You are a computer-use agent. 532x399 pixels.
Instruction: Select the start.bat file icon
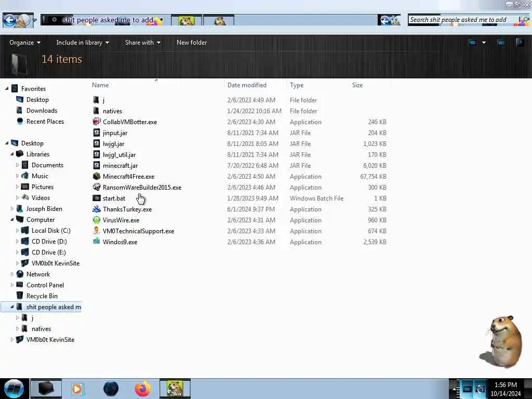(x=96, y=198)
